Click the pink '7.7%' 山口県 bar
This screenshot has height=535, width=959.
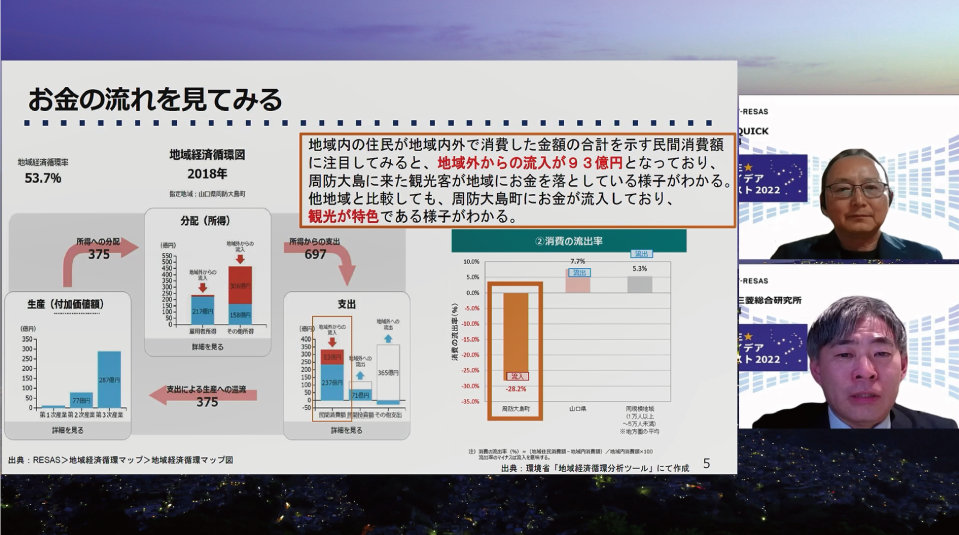click(x=578, y=281)
